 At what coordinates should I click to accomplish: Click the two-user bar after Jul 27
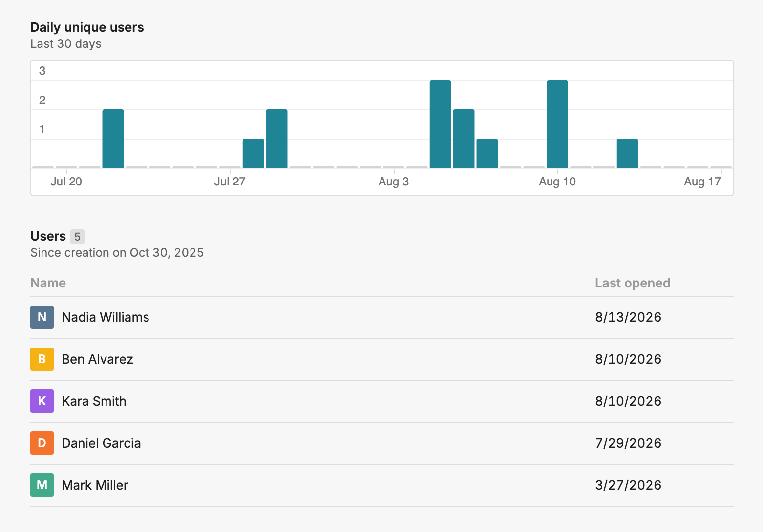[277, 139]
